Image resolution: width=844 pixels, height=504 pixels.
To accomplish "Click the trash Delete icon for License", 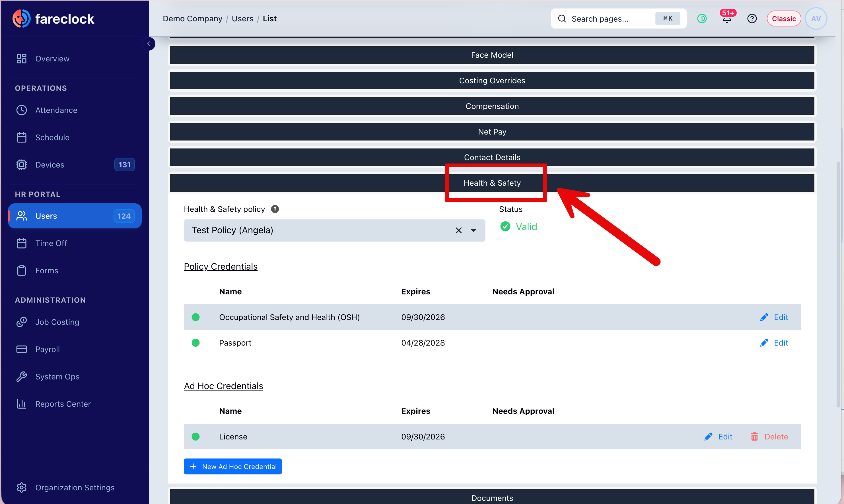I will [754, 437].
